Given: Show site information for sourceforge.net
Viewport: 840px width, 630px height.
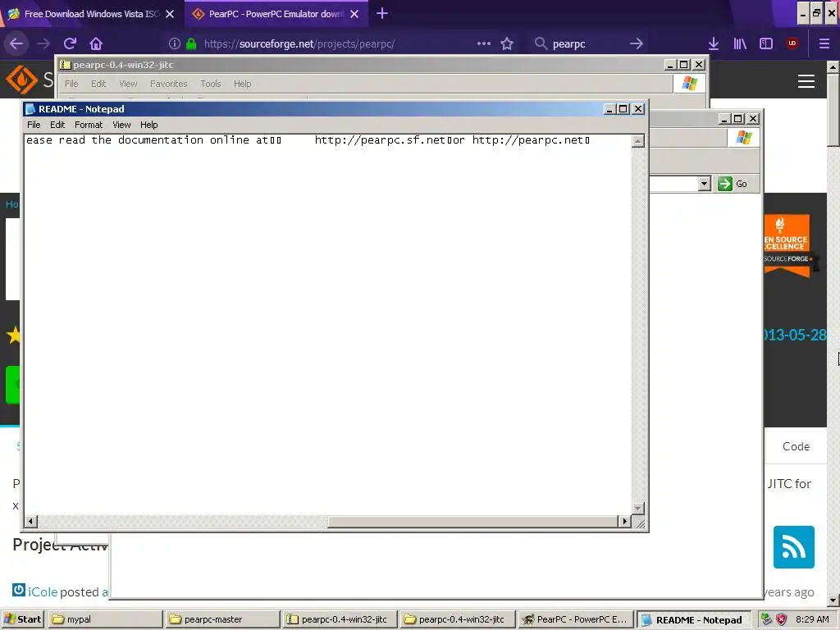Looking at the screenshot, I should (x=174, y=43).
